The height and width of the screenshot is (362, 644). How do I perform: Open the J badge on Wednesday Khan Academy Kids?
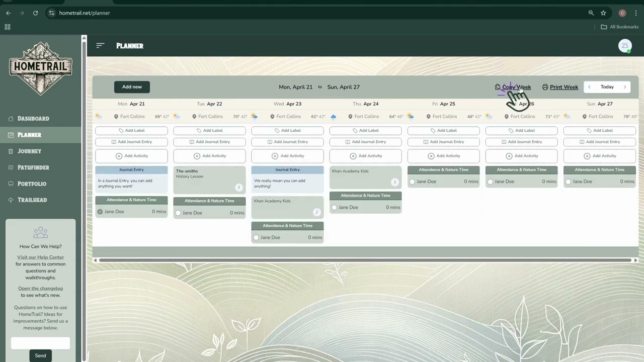pyautogui.click(x=316, y=212)
